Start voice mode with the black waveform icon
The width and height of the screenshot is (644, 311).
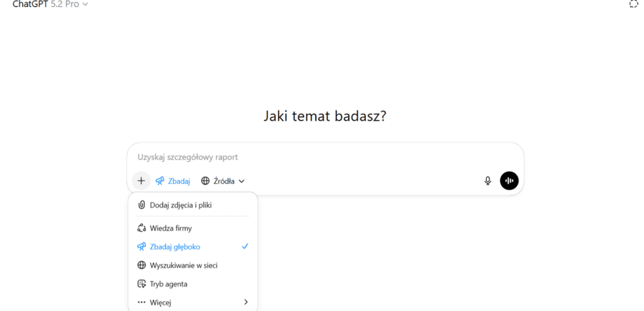coord(509,181)
